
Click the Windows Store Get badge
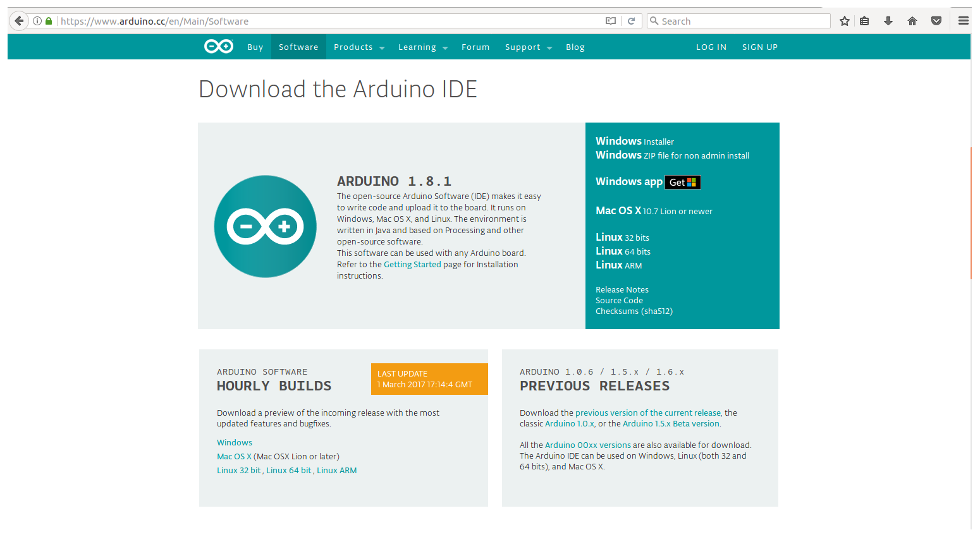tap(683, 182)
